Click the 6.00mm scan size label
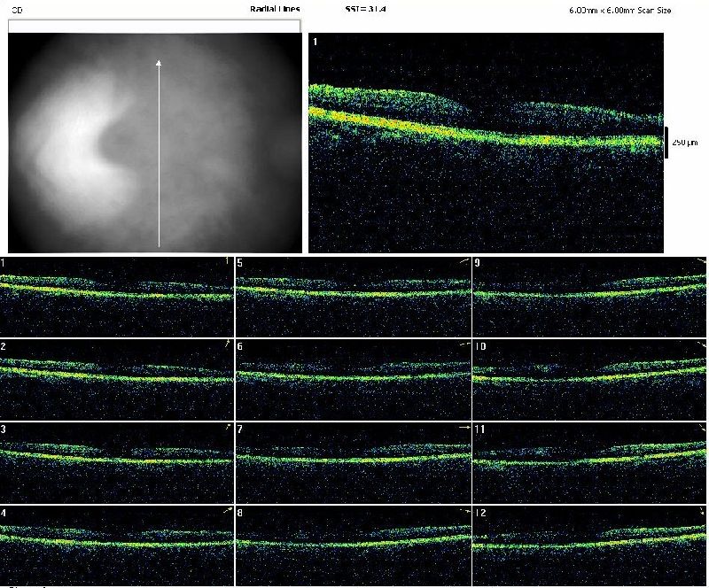The image size is (709, 588). coord(619,10)
